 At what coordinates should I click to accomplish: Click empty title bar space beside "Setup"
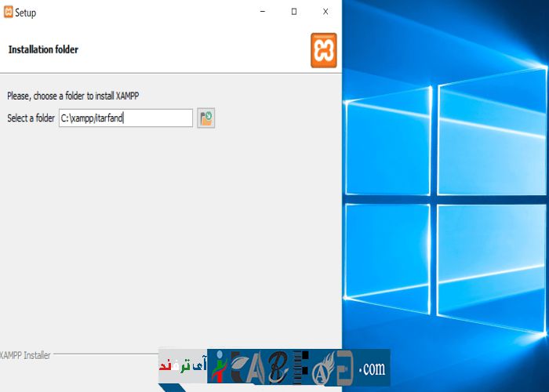coord(141,13)
